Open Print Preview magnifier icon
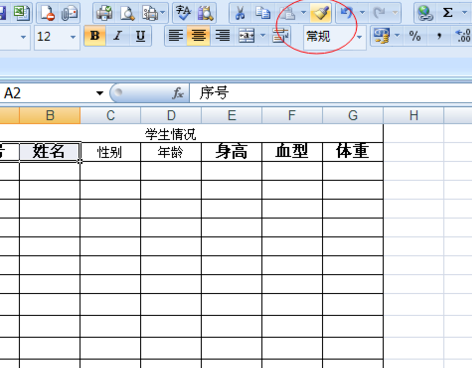This screenshot has height=368, width=472. (x=127, y=13)
